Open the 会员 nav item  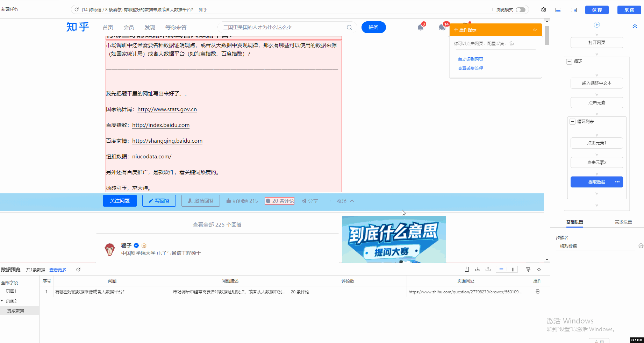129,27
